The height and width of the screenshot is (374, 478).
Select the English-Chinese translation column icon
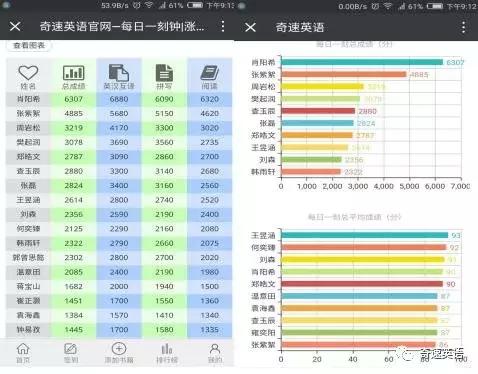coord(119,72)
